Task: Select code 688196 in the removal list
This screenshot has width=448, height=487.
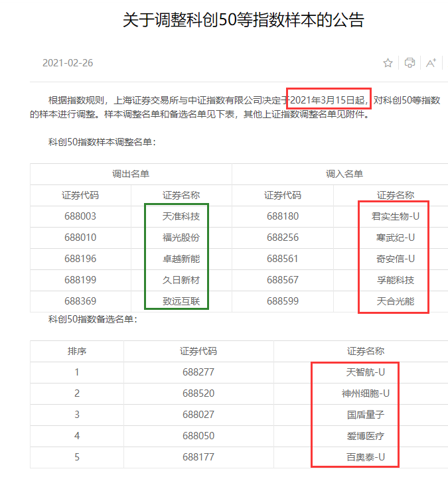Action: 80,259
